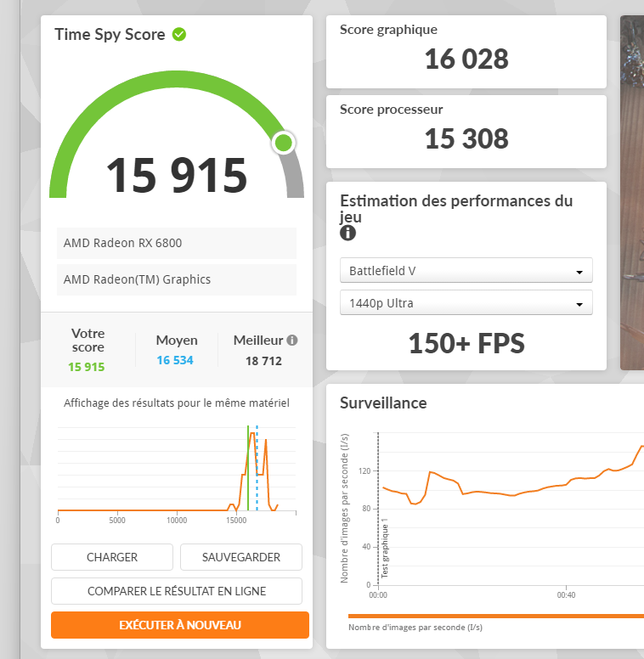Open the 1440p Ultra resolution dropdown
Image resolution: width=644 pixels, height=659 pixels.
point(466,302)
